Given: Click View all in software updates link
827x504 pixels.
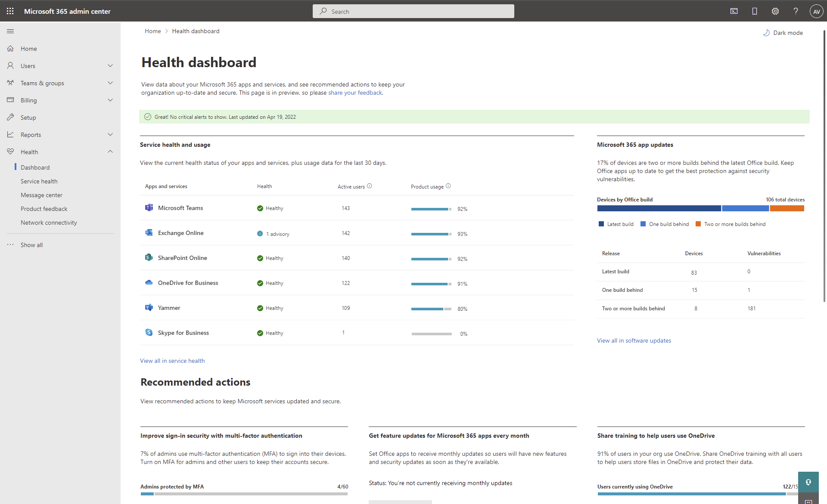Looking at the screenshot, I should pyautogui.click(x=634, y=340).
